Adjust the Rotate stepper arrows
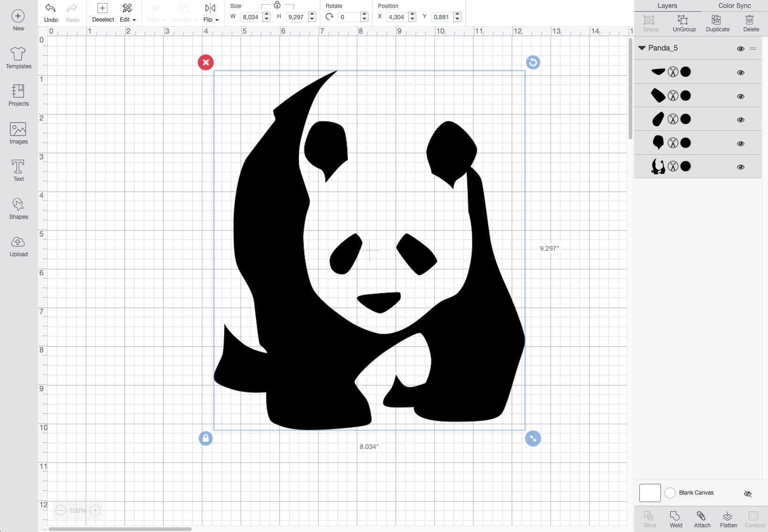Screen dimensions: 768x532 click(364, 17)
